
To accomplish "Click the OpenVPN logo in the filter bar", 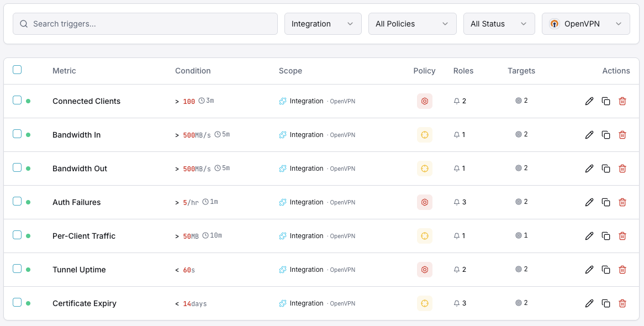I will click(554, 24).
